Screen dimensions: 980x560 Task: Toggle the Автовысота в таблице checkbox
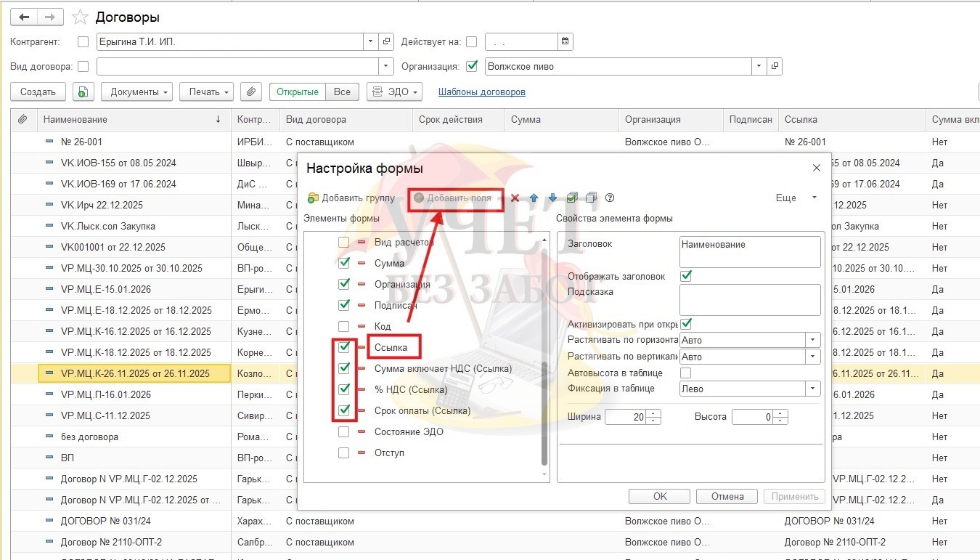[685, 373]
